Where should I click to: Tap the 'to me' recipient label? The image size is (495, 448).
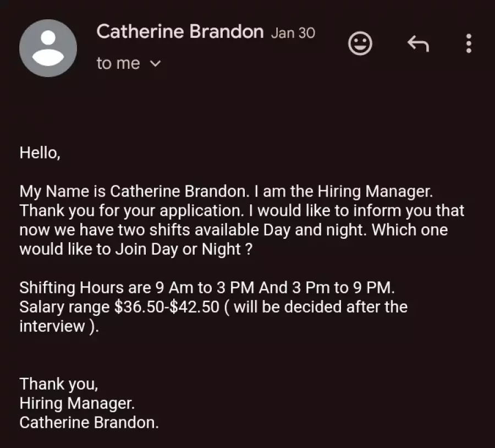[x=118, y=63]
